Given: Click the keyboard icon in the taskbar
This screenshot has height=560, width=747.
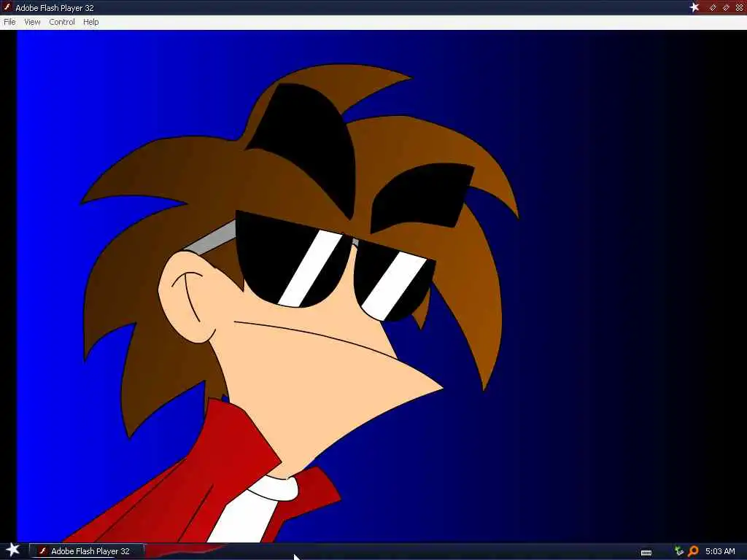Looking at the screenshot, I should click(x=646, y=553).
